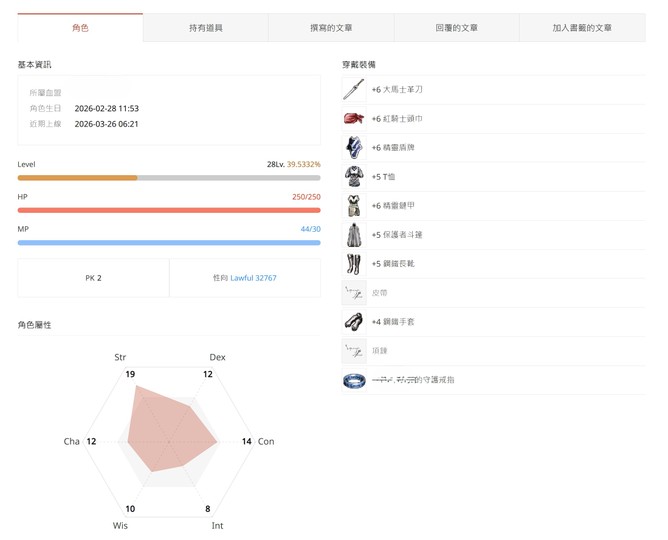Select the 精靈盾牌 shield icon
This screenshot has width=668, height=540.
(353, 148)
